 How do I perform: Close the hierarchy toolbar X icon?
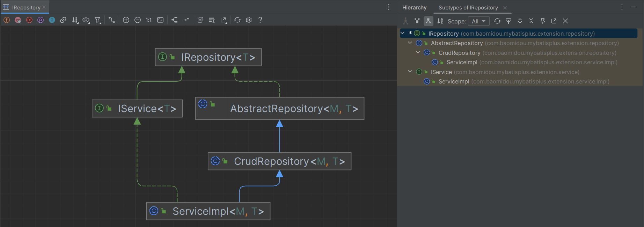pos(565,21)
